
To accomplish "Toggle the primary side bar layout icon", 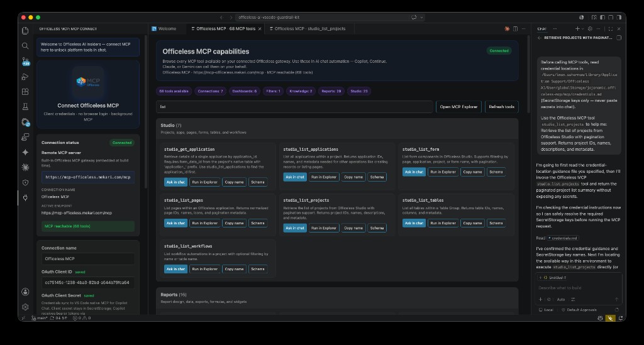I will click(602, 17).
